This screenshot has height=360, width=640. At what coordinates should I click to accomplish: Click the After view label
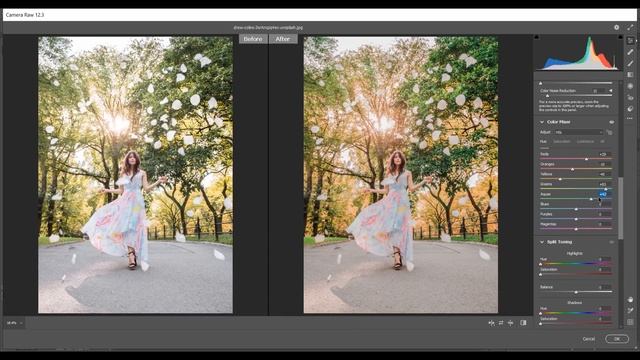[x=283, y=39]
